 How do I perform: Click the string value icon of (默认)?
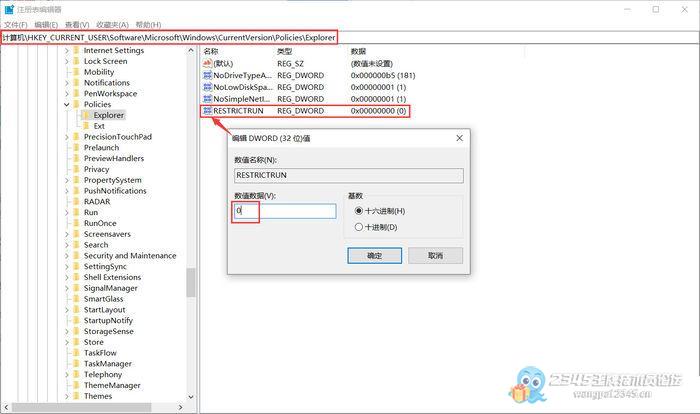click(x=207, y=63)
